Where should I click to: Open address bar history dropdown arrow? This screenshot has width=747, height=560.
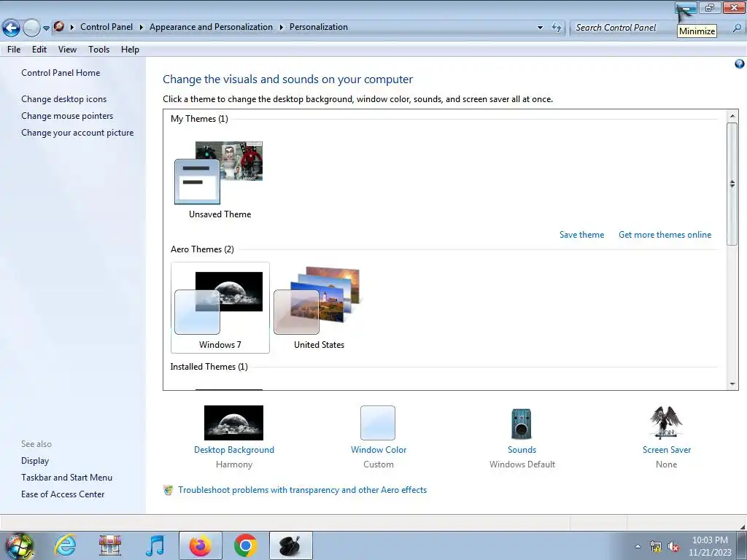pos(540,28)
